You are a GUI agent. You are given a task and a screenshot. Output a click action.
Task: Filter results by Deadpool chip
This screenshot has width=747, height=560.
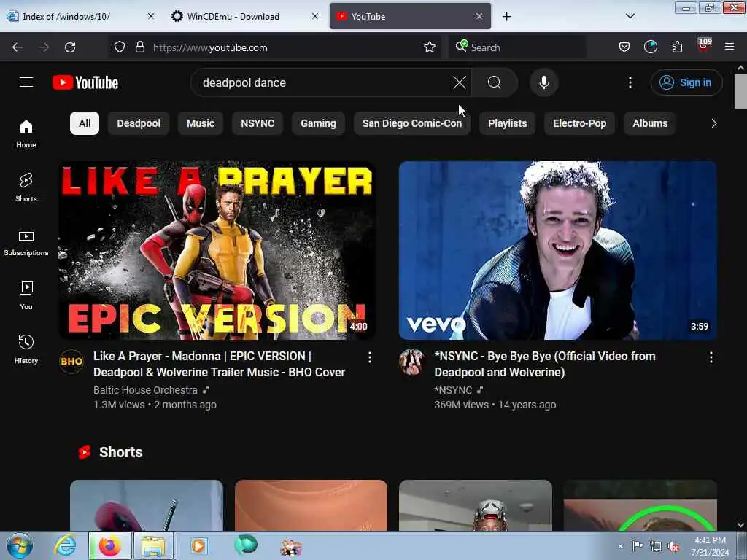coord(139,123)
